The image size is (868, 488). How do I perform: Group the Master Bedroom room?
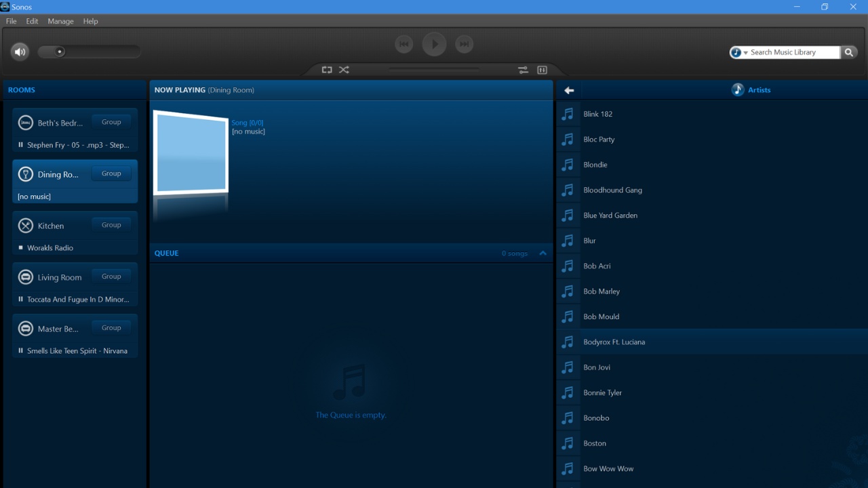click(x=111, y=328)
